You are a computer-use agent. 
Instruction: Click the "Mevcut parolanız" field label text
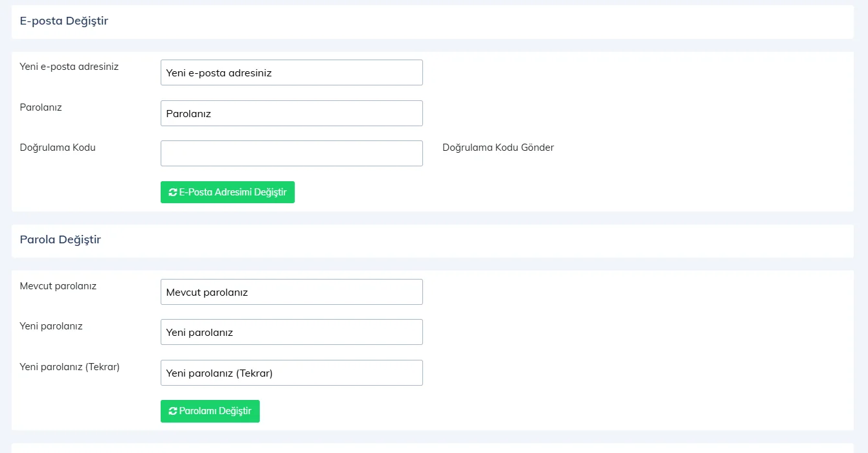coord(58,286)
